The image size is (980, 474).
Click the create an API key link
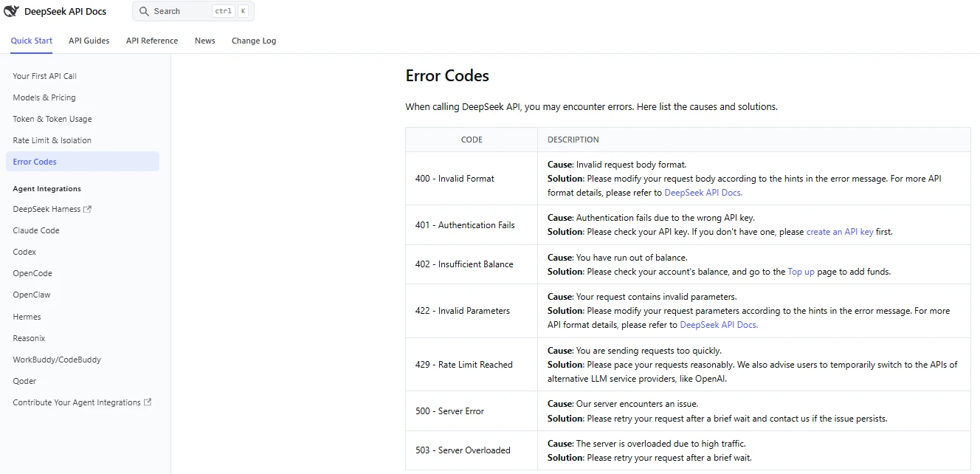tap(840, 232)
